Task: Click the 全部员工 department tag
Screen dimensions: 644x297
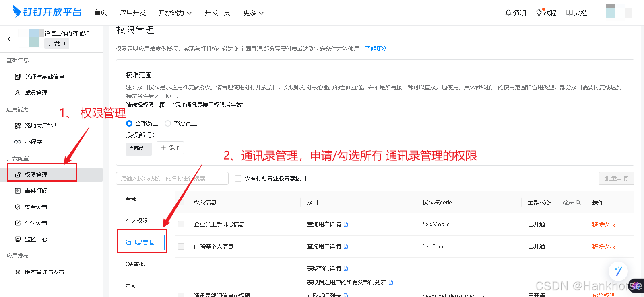Action: tap(139, 148)
